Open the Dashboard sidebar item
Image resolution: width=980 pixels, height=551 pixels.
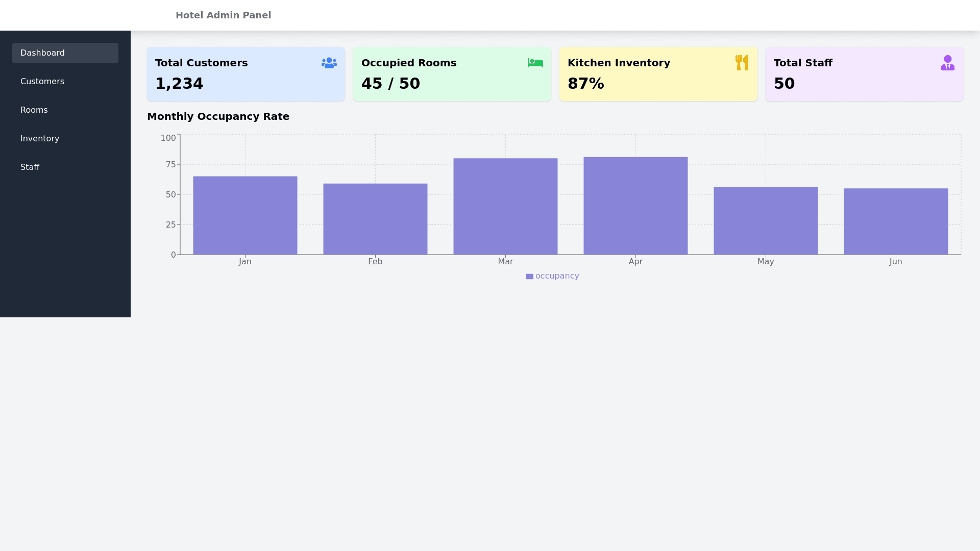pos(65,53)
